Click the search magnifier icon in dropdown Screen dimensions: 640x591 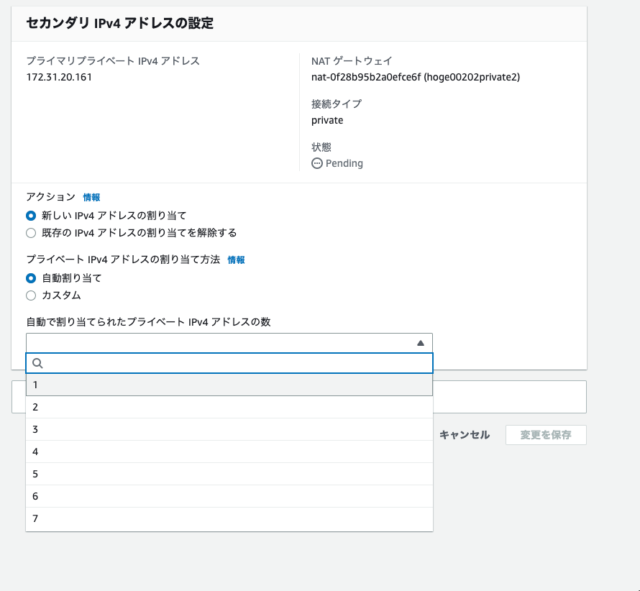(x=38, y=364)
